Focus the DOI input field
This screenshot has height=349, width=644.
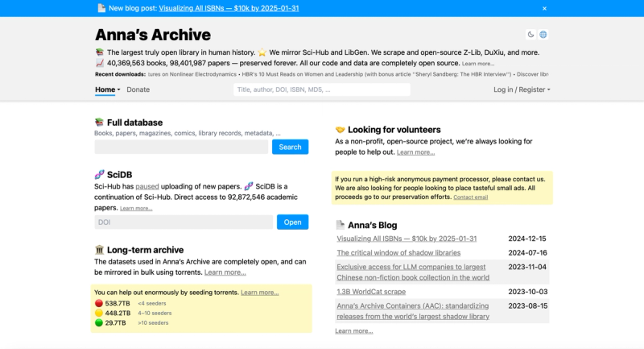point(184,222)
